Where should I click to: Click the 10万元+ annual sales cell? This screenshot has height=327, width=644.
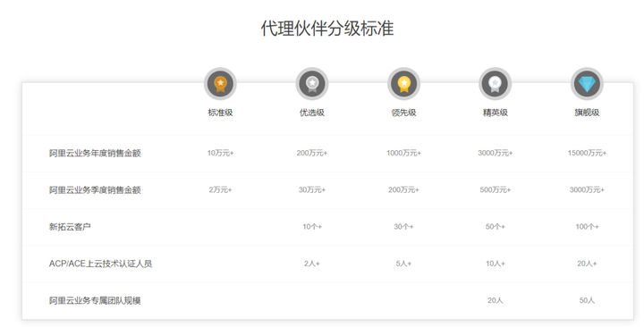point(220,153)
